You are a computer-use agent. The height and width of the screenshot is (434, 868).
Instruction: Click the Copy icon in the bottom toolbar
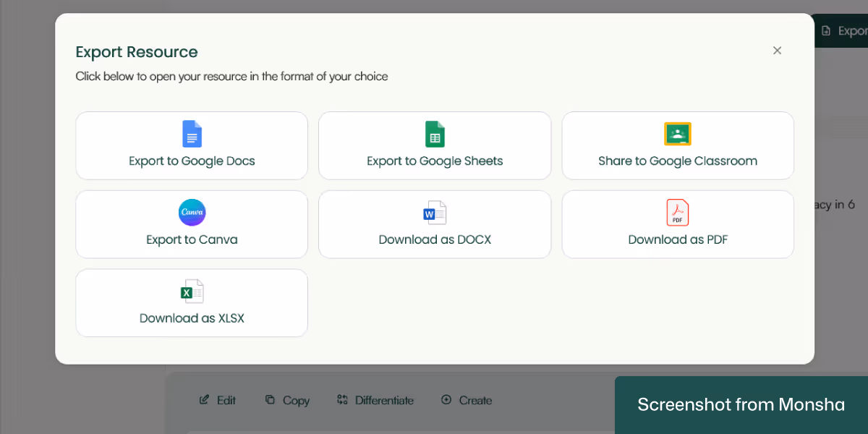(x=270, y=400)
